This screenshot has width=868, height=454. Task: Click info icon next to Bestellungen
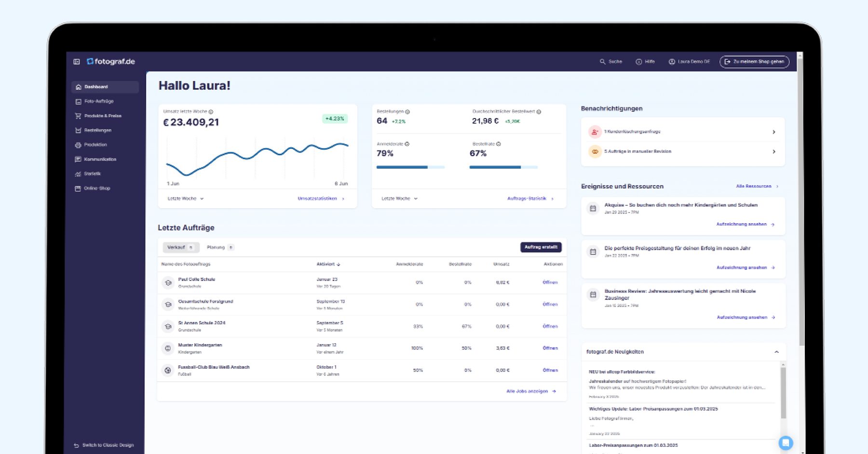pyautogui.click(x=407, y=112)
